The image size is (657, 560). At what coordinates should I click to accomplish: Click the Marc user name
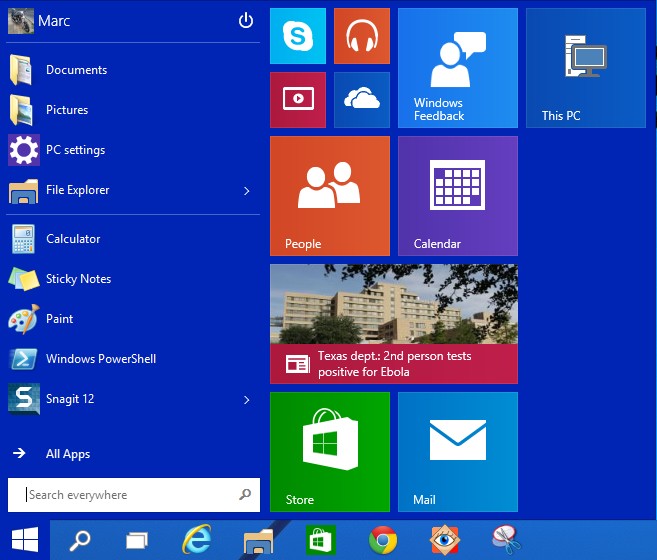coord(54,21)
